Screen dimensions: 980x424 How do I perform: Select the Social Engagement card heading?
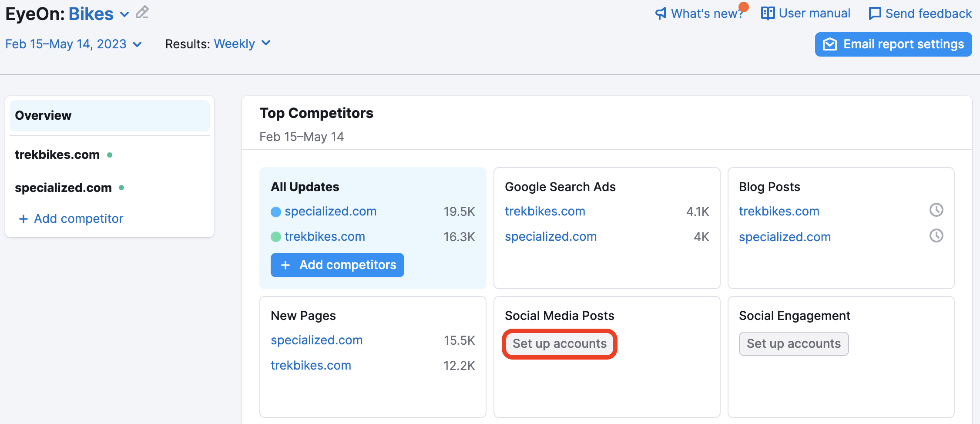coord(795,316)
